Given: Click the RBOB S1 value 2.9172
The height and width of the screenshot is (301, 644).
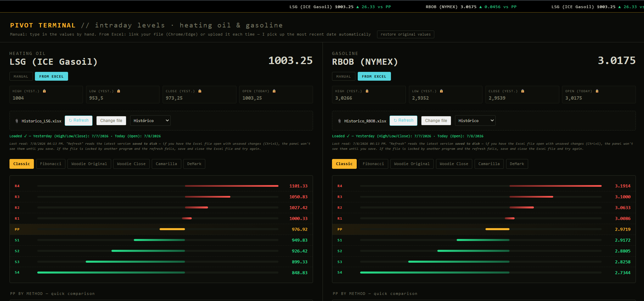Looking at the screenshot, I should click(623, 240).
